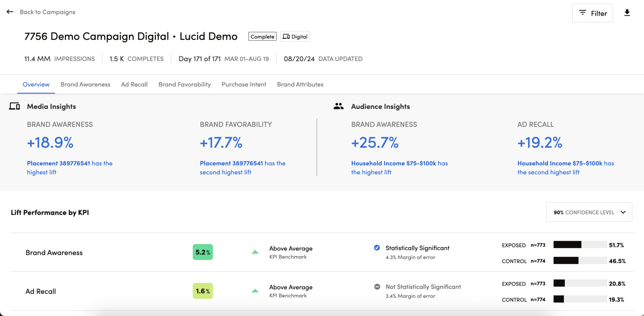Open the 90% Confidence Level dropdown
This screenshot has width=644, height=316.
(x=589, y=212)
